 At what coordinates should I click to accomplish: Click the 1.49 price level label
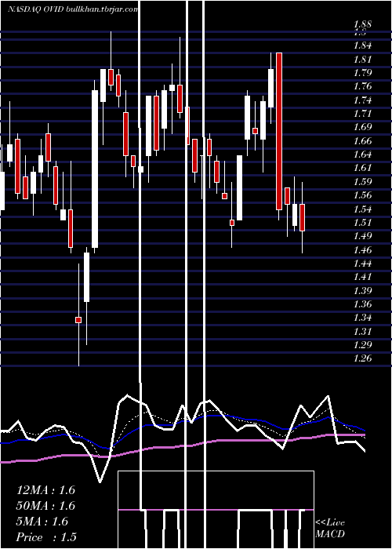point(362,236)
